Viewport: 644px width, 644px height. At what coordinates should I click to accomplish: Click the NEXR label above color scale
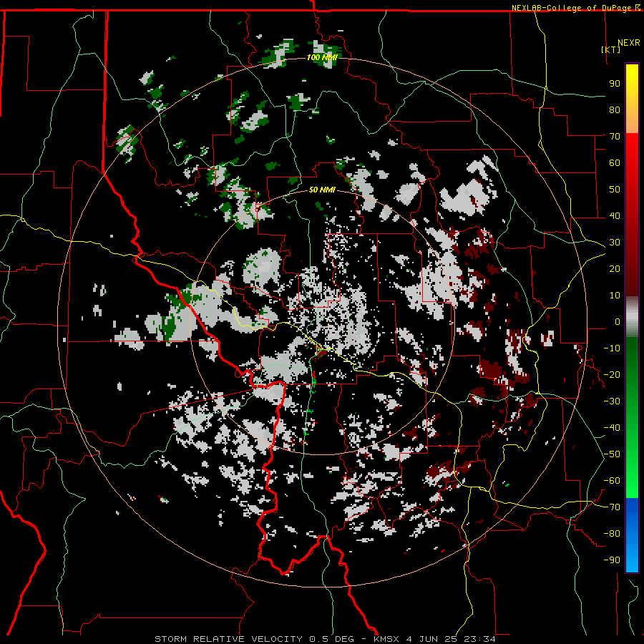[x=629, y=42]
